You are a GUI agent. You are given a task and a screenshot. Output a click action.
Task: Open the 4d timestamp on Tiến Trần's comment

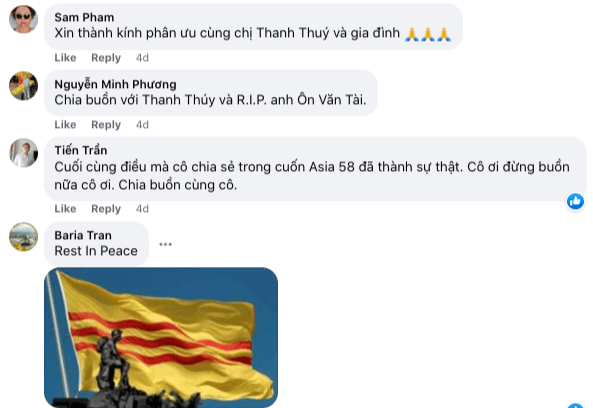point(142,209)
